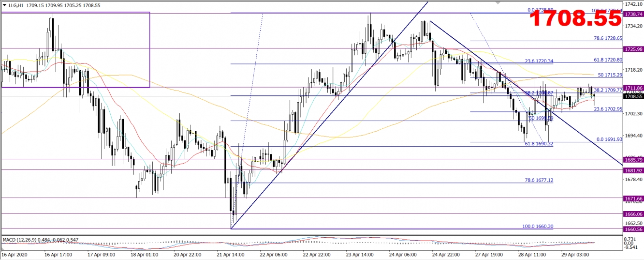Select the 100.0 1660.30 Fibonacci level label

539,226
